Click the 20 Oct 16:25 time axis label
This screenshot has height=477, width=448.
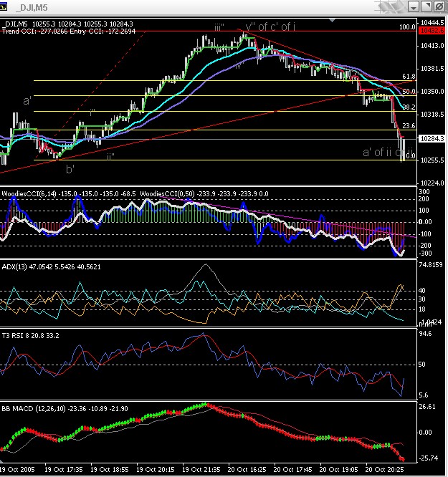coord(247,469)
